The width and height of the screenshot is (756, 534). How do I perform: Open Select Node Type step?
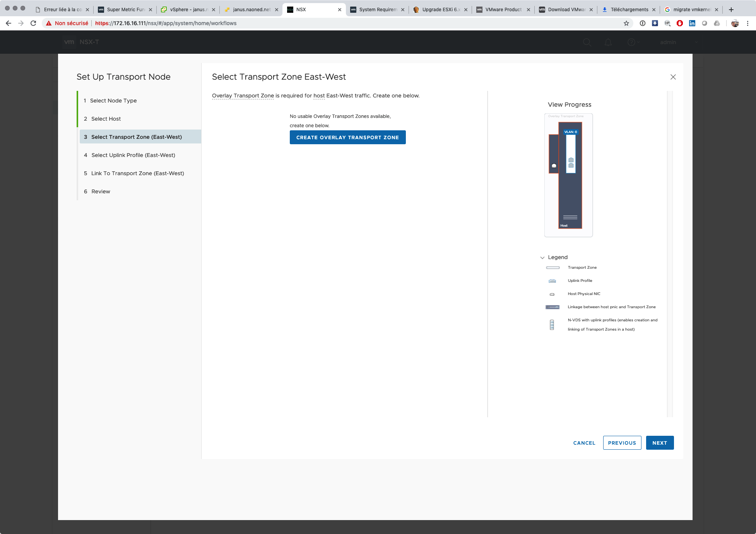[113, 101]
